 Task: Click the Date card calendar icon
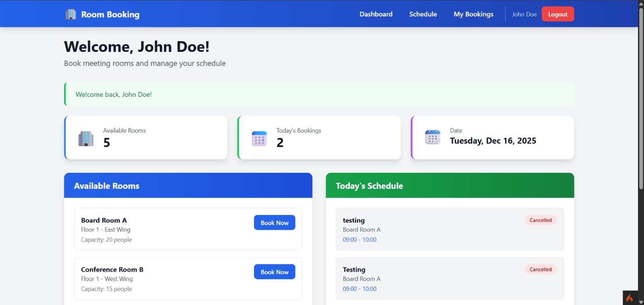point(433,137)
